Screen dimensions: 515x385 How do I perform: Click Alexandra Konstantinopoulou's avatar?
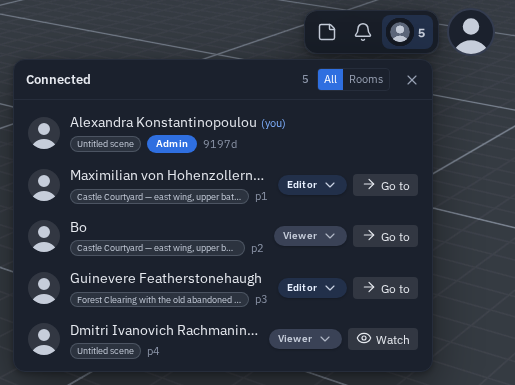(x=44, y=133)
